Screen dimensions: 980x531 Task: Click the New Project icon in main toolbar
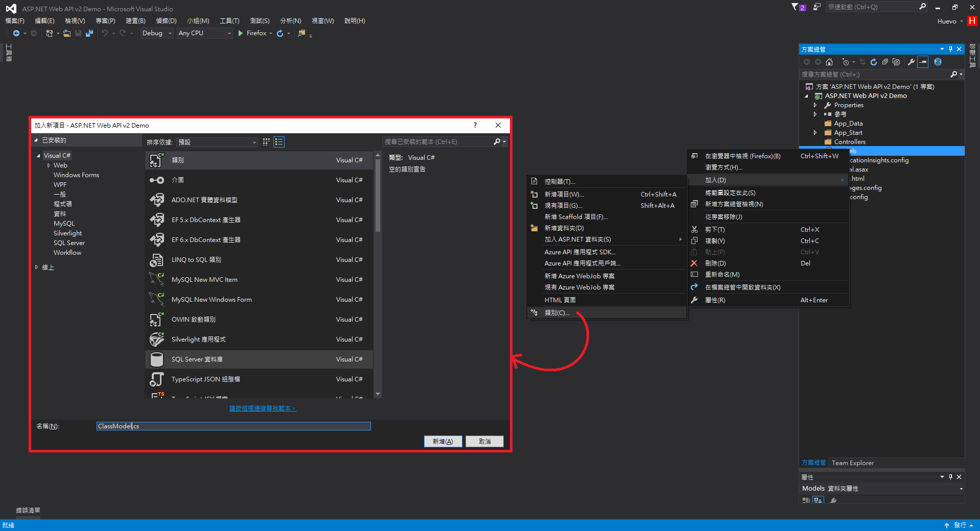(49, 33)
